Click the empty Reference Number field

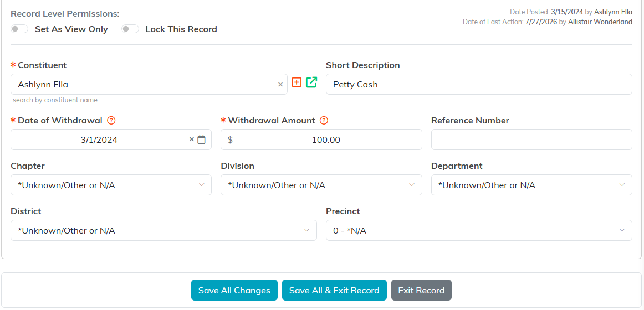531,140
